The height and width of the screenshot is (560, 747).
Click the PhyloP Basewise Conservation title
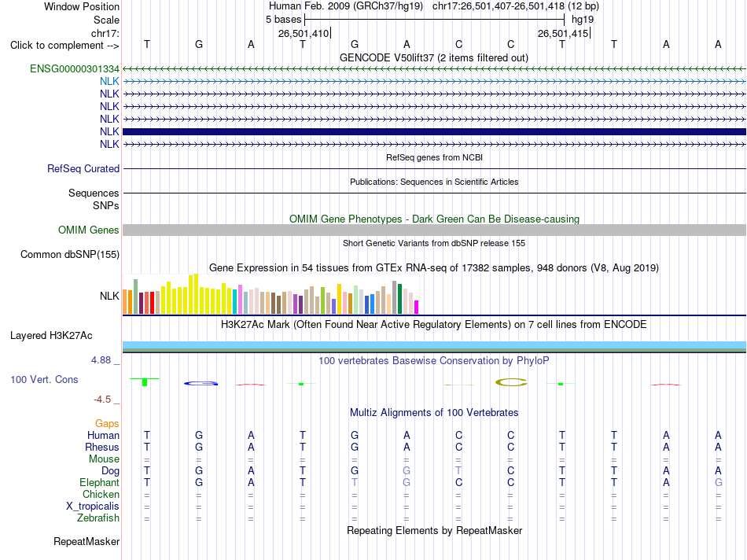pos(434,361)
